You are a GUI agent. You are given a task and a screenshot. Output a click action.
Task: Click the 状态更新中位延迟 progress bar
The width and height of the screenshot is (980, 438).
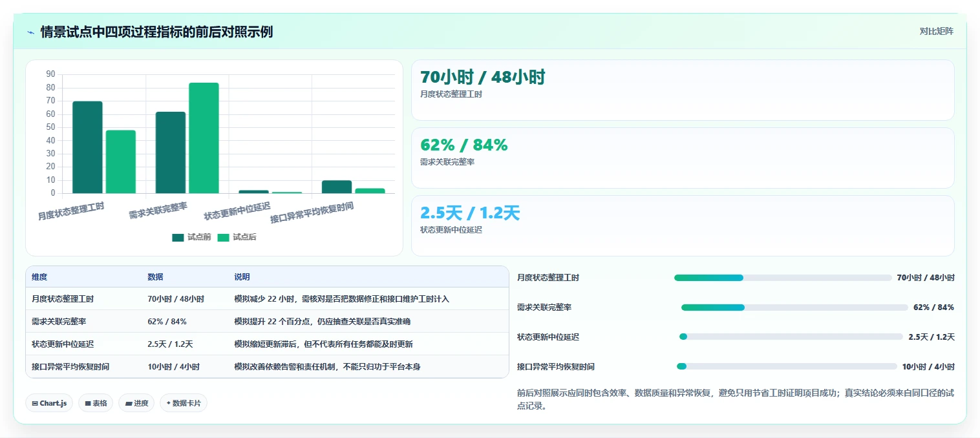click(x=791, y=337)
